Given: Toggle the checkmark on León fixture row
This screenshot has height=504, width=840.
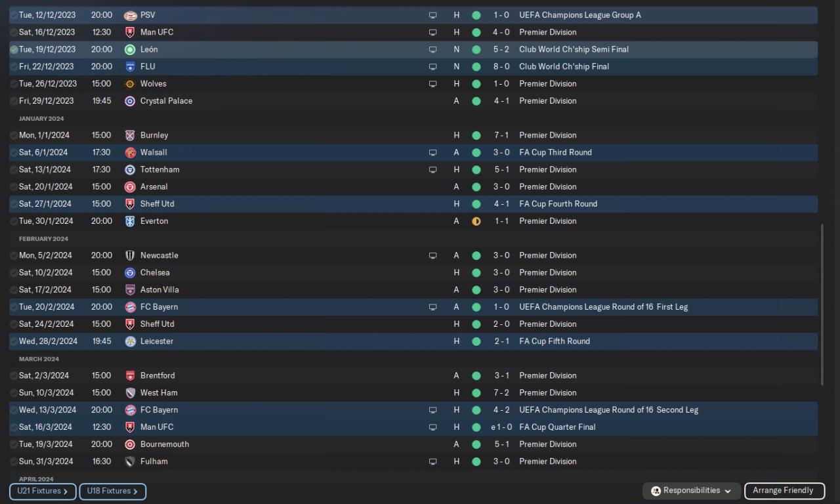Looking at the screenshot, I should coord(14,49).
